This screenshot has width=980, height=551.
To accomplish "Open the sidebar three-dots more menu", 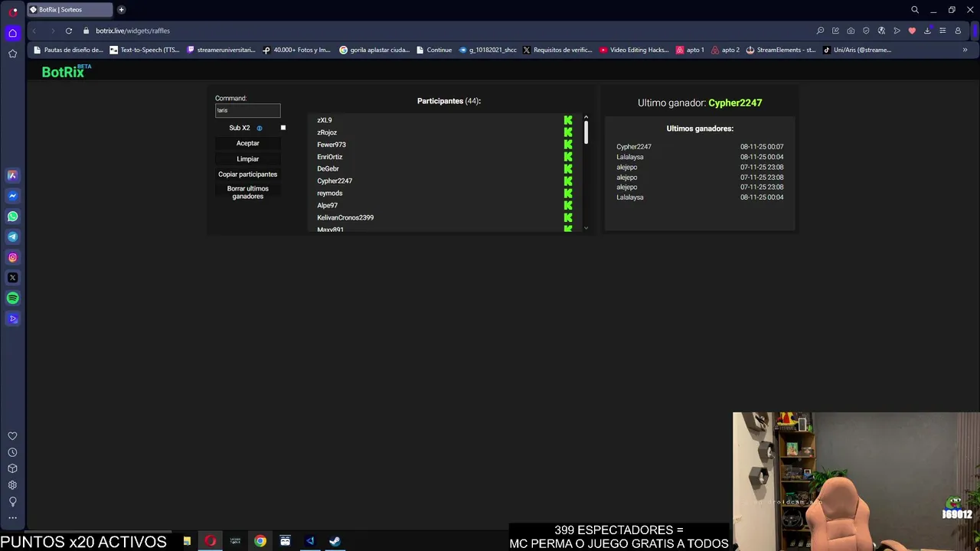I will point(12,518).
